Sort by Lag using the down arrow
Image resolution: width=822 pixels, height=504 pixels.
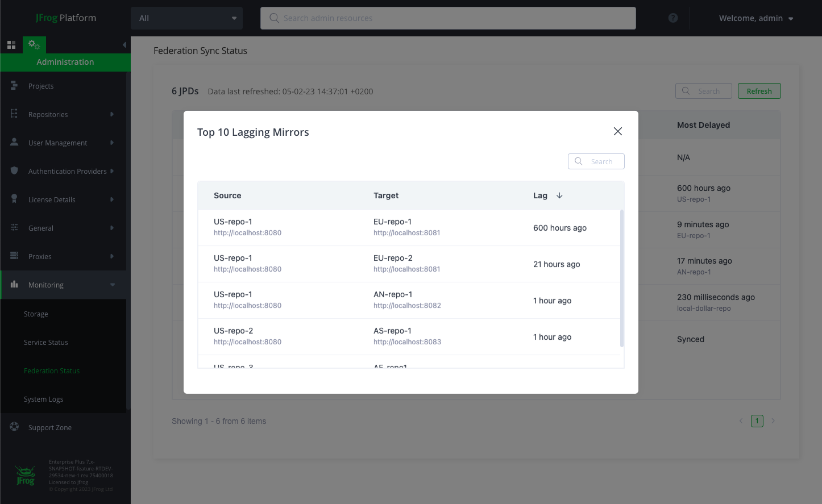pos(559,195)
